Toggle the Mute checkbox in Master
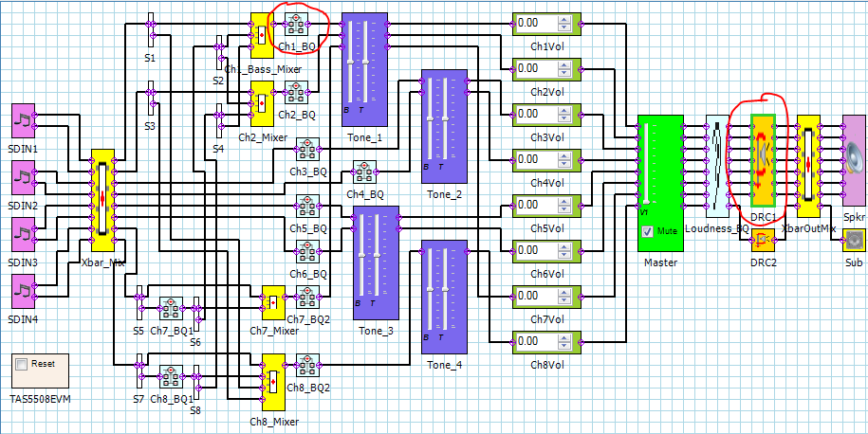Image resolution: width=868 pixels, height=434 pixels. (x=646, y=231)
